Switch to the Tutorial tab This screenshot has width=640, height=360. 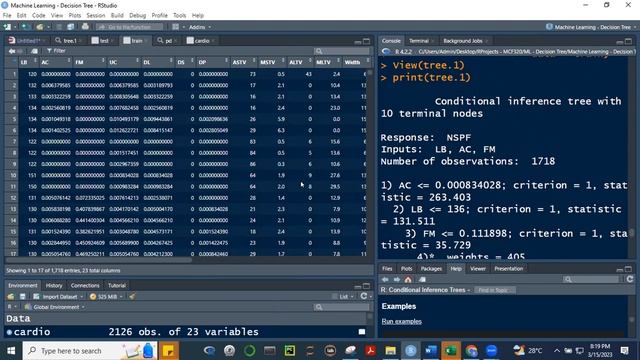pyautogui.click(x=117, y=285)
